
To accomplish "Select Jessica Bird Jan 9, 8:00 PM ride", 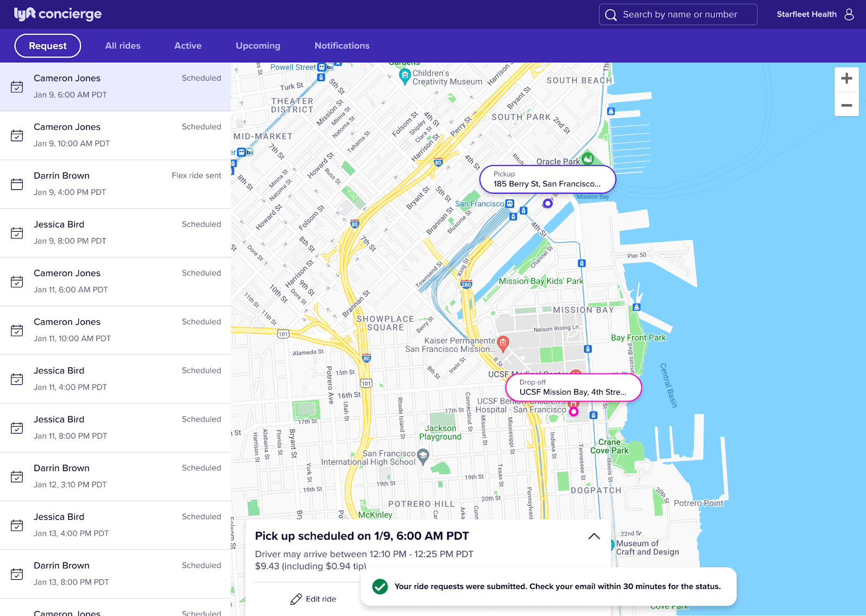I will tap(115, 233).
